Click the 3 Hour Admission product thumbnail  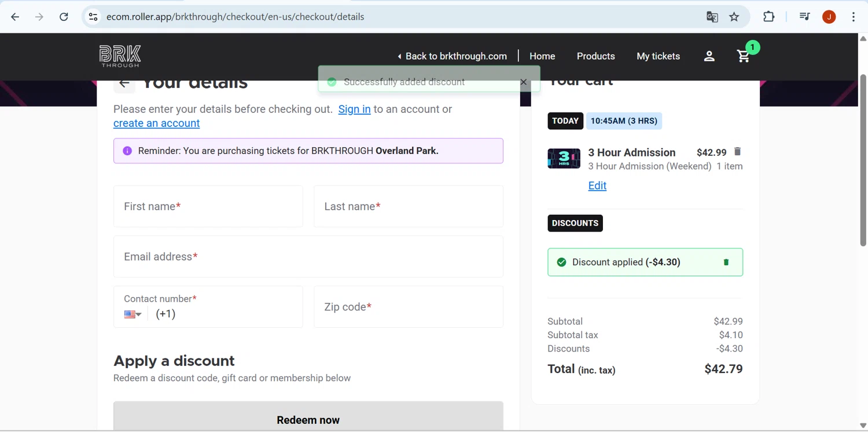click(564, 159)
